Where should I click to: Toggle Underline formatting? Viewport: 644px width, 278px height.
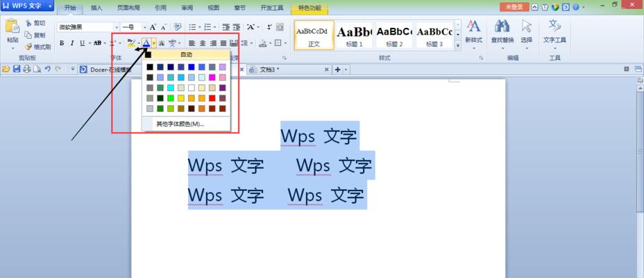(82, 43)
